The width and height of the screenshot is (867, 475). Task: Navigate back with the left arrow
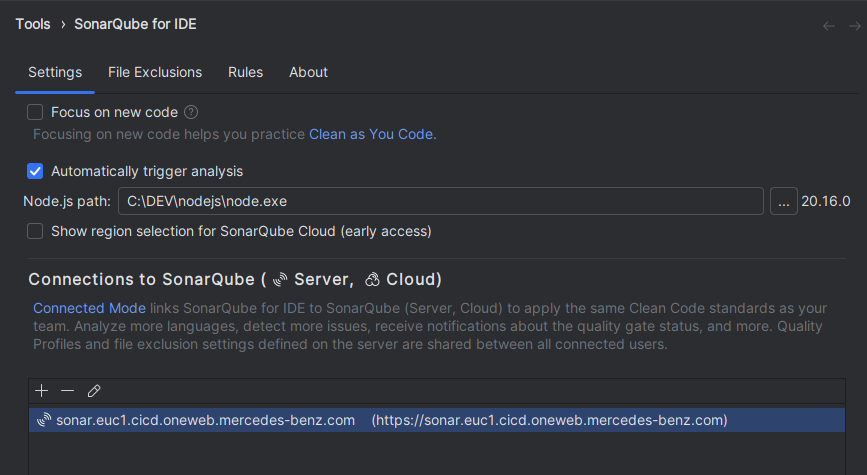pyautogui.click(x=828, y=26)
